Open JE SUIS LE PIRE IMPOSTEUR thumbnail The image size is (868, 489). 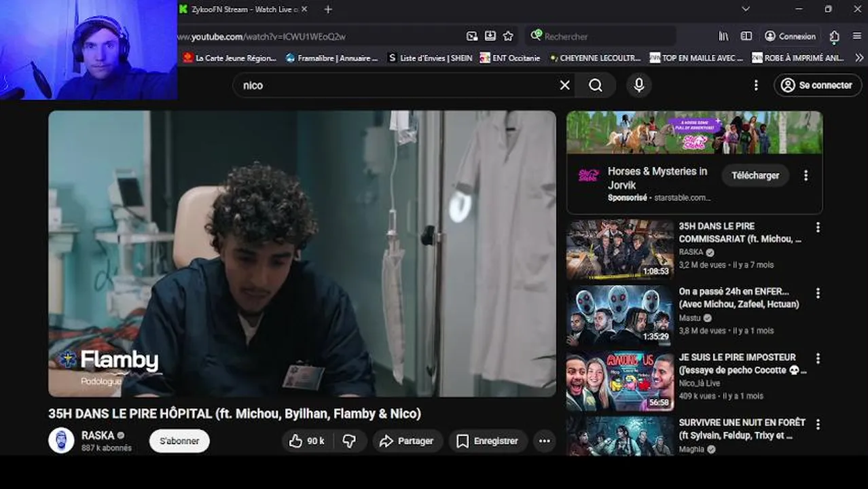[x=620, y=380]
